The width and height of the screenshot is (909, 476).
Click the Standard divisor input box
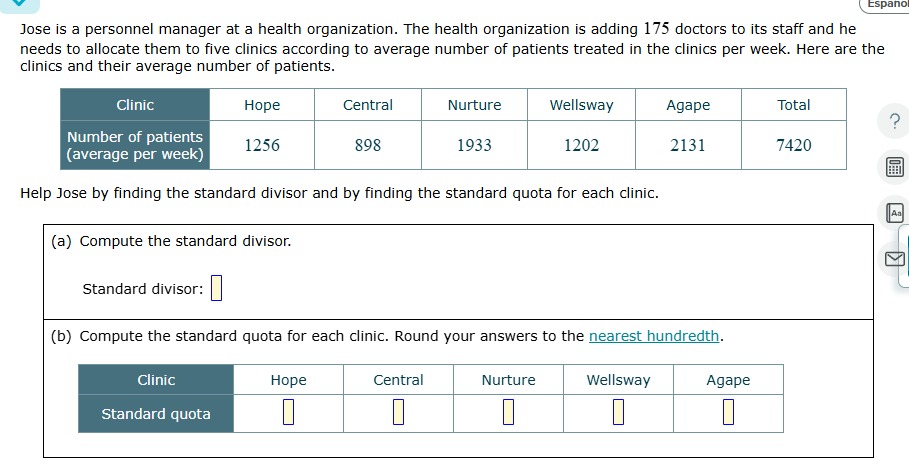click(216, 288)
